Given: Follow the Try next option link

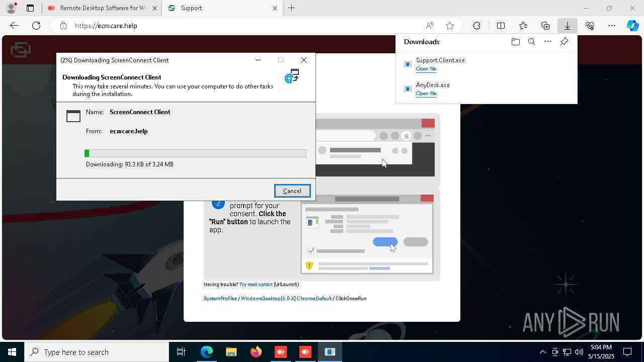Looking at the screenshot, I should [x=256, y=285].
